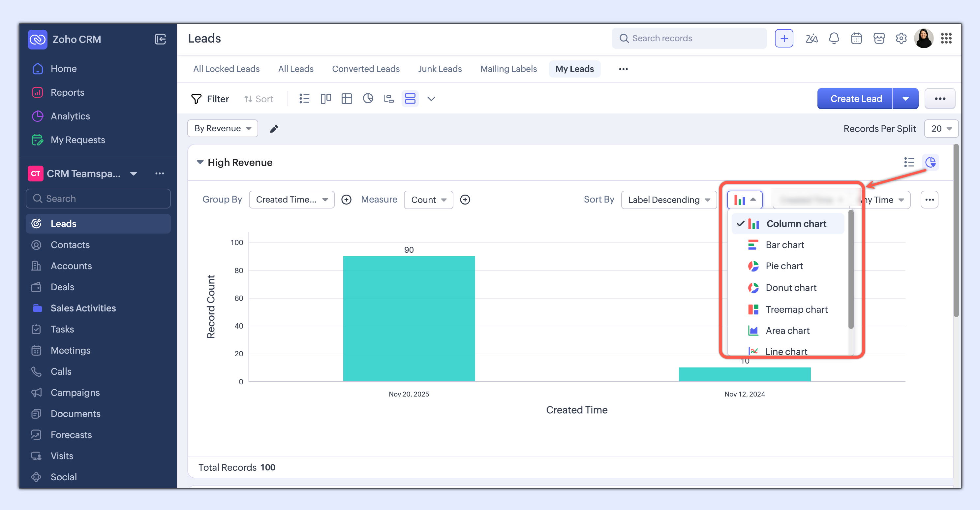The image size is (980, 510).
Task: Open the Label Descending sort dropdown
Action: pos(668,200)
